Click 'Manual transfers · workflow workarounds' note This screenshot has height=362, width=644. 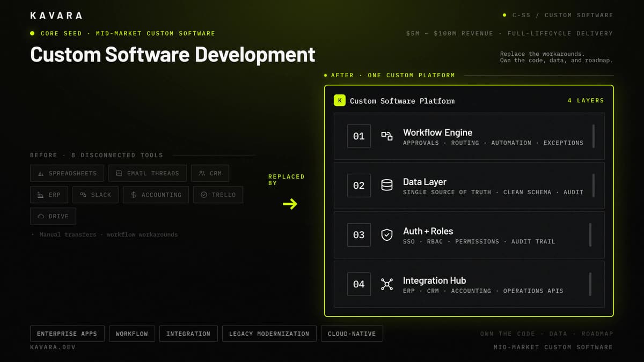(108, 234)
